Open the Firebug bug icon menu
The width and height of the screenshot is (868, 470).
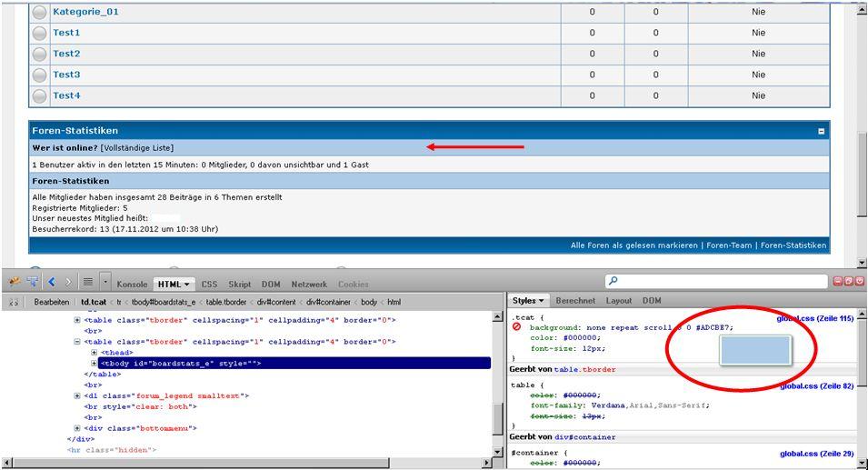[x=15, y=282]
